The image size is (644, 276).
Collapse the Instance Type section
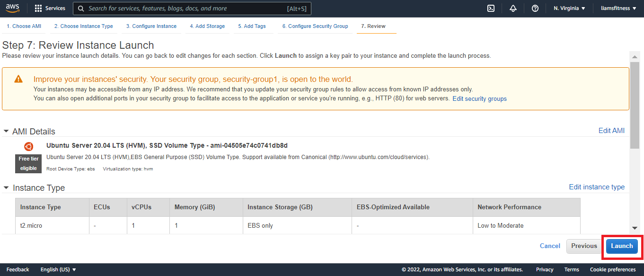(x=6, y=188)
